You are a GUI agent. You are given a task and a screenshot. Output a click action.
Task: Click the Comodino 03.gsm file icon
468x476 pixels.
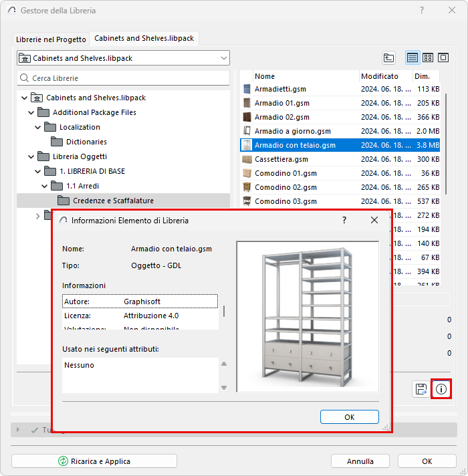(247, 201)
